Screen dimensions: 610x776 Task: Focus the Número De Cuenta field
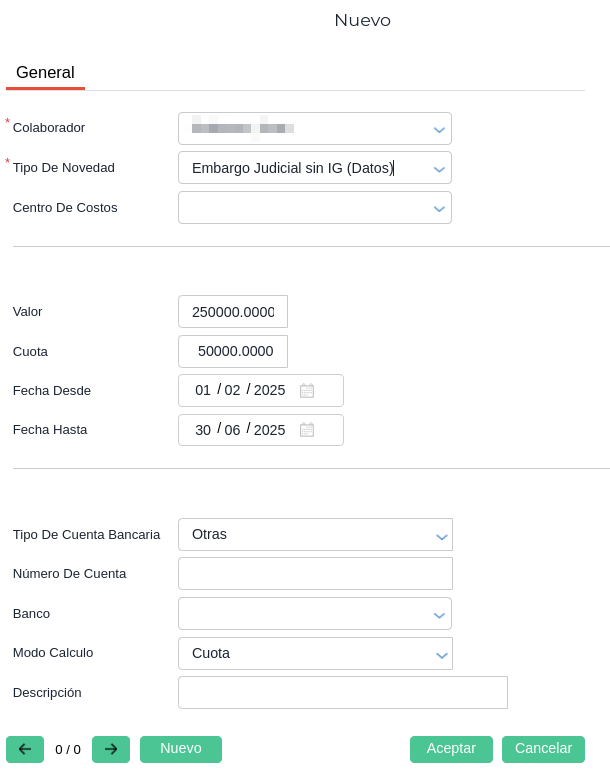coord(315,574)
